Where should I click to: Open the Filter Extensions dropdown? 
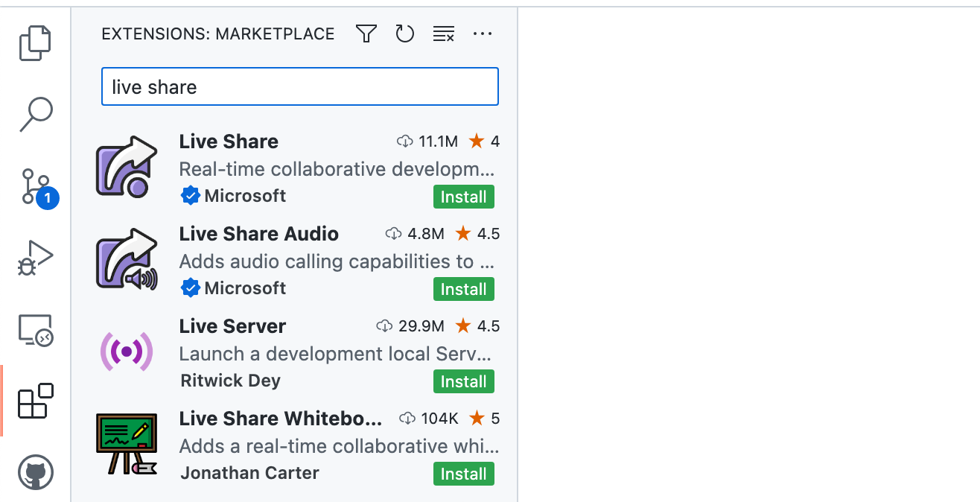pos(366,34)
